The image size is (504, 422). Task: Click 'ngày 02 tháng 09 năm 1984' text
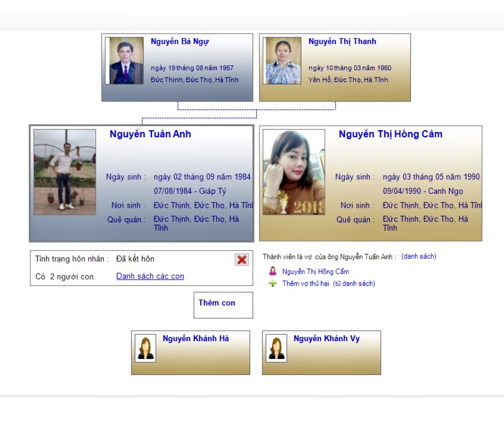pos(202,177)
